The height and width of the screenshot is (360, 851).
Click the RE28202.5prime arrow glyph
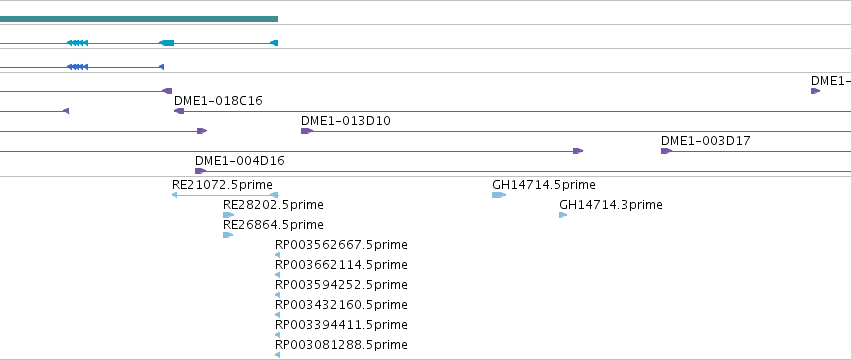(228, 215)
